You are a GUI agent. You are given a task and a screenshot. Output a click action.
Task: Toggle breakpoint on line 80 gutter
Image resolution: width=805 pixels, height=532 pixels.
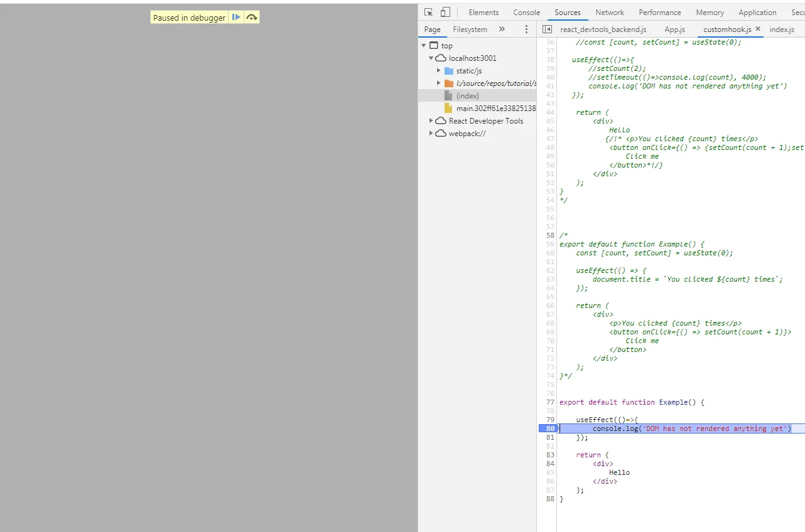click(547, 428)
